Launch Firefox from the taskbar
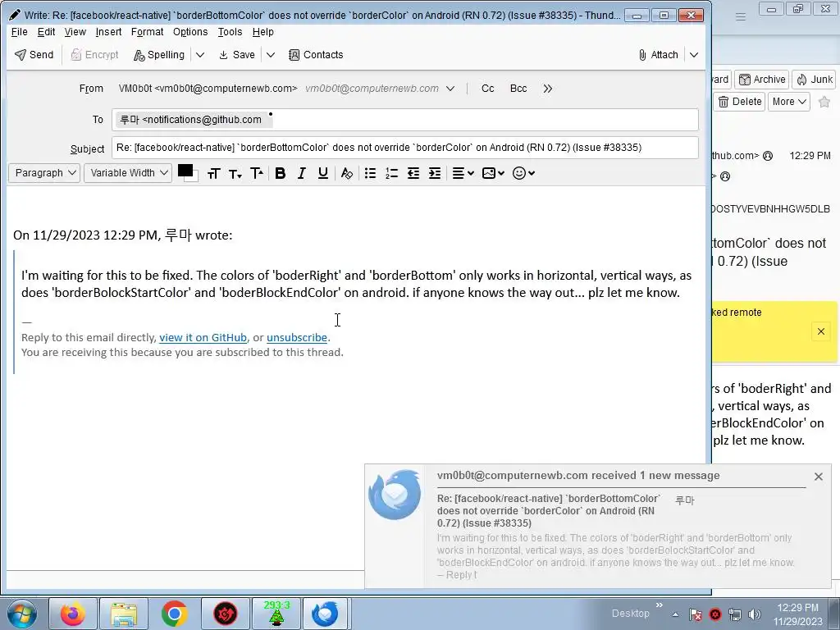Image resolution: width=840 pixels, height=630 pixels. point(72,614)
